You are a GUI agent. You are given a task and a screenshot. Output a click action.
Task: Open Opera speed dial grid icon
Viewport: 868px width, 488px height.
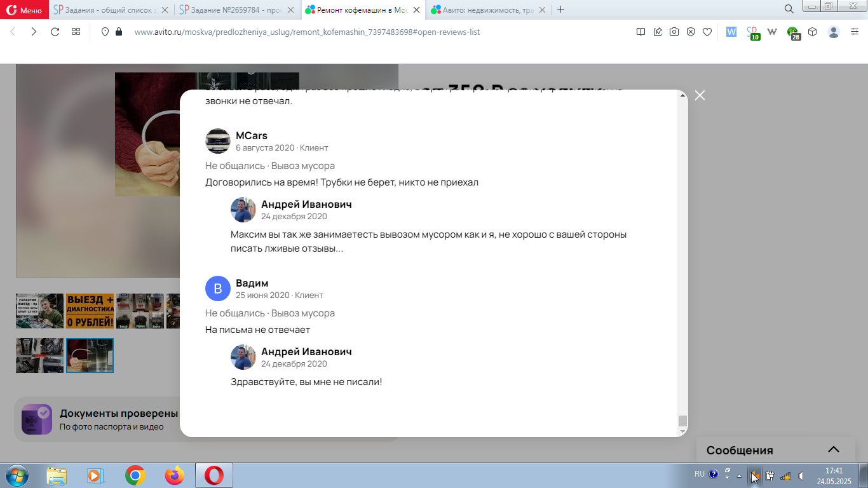(x=76, y=32)
